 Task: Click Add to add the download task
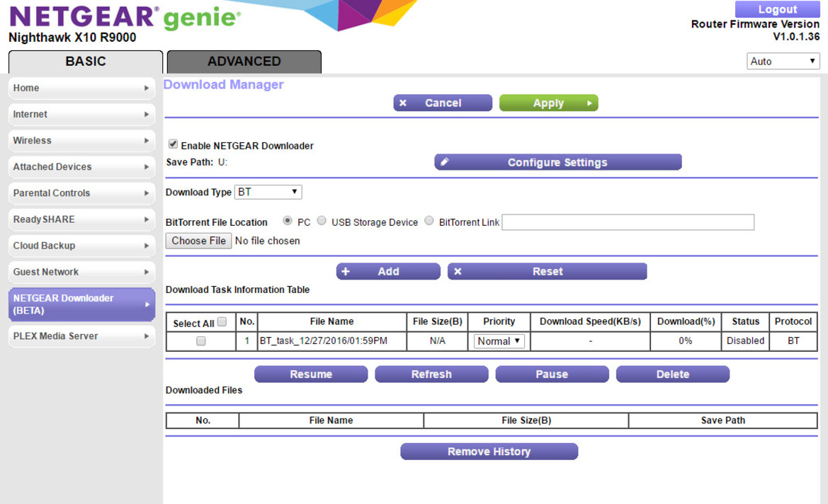(388, 271)
